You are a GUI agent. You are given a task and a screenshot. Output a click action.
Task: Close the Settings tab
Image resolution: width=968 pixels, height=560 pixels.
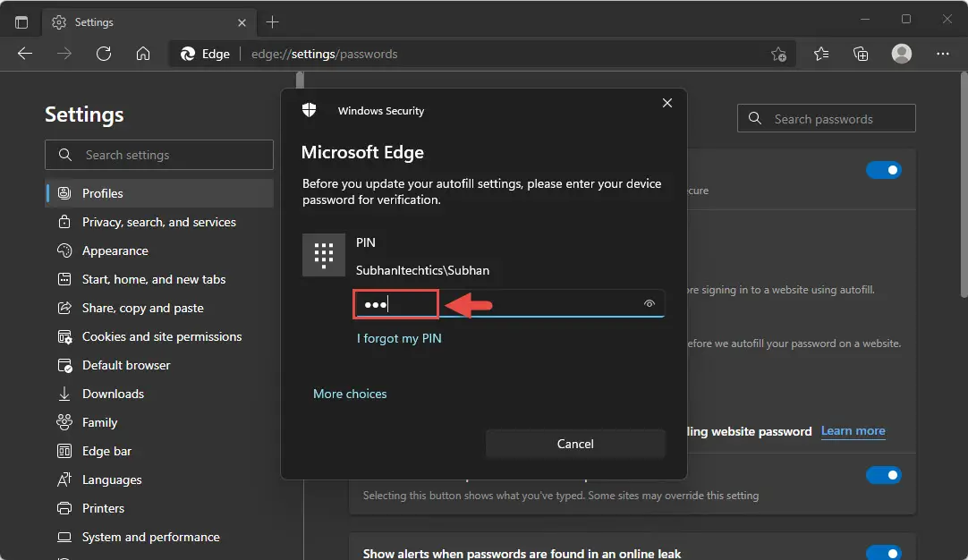242,22
